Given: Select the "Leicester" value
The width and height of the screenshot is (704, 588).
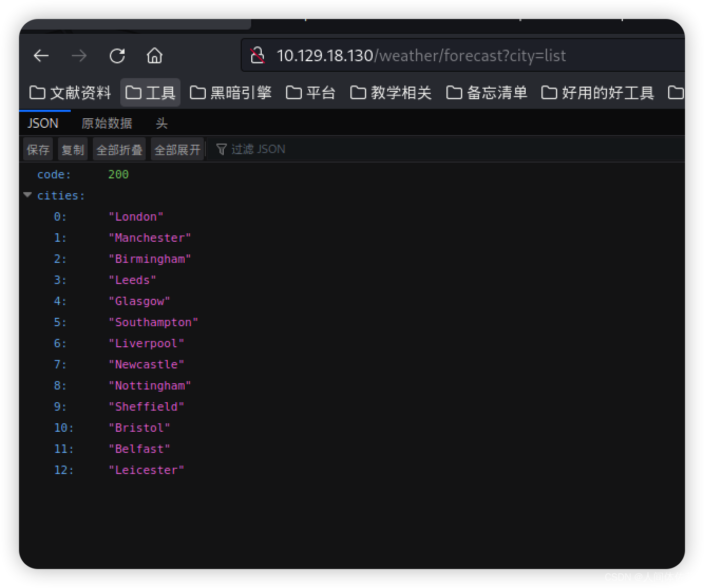Looking at the screenshot, I should pos(146,470).
